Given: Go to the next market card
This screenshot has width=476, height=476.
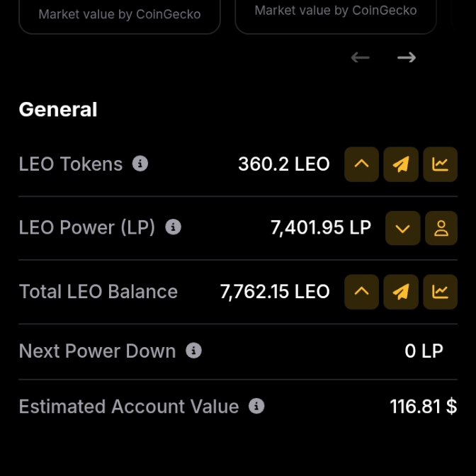Looking at the screenshot, I should (407, 57).
